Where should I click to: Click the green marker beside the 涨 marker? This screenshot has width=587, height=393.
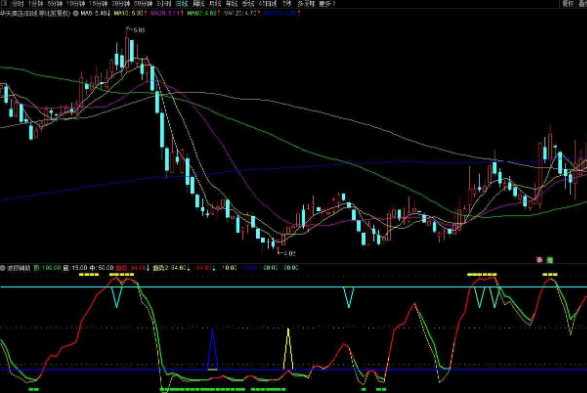pos(550,259)
